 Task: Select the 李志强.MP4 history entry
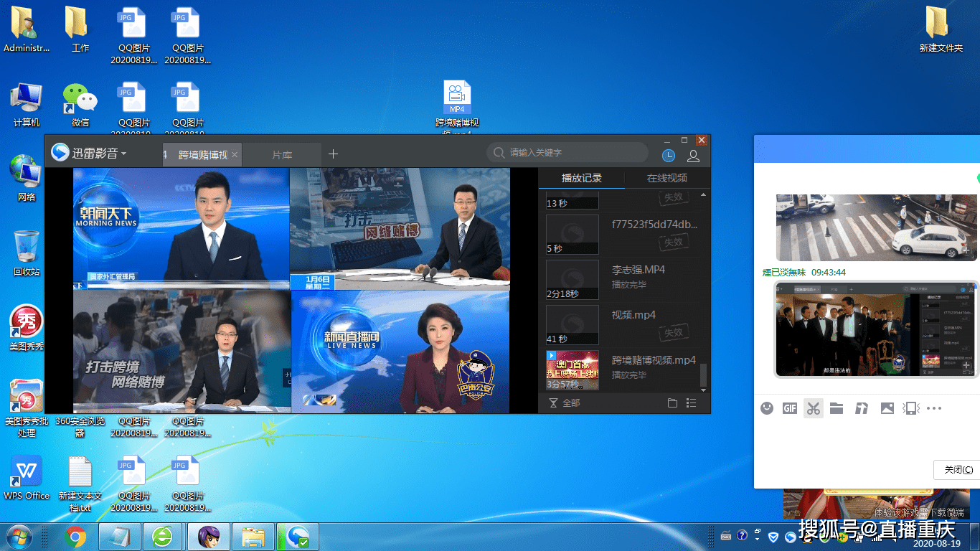(x=623, y=280)
